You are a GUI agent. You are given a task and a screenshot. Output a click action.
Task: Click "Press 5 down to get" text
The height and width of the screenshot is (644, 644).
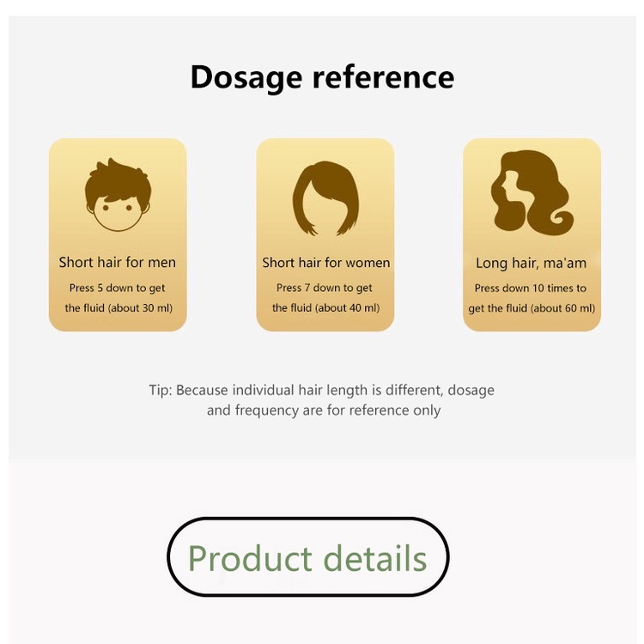click(x=118, y=289)
